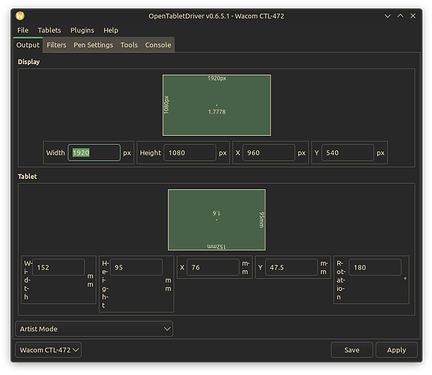Viewport: 432px width, 375px height.
Task: Switch to the Tools tab
Action: pyautogui.click(x=129, y=45)
